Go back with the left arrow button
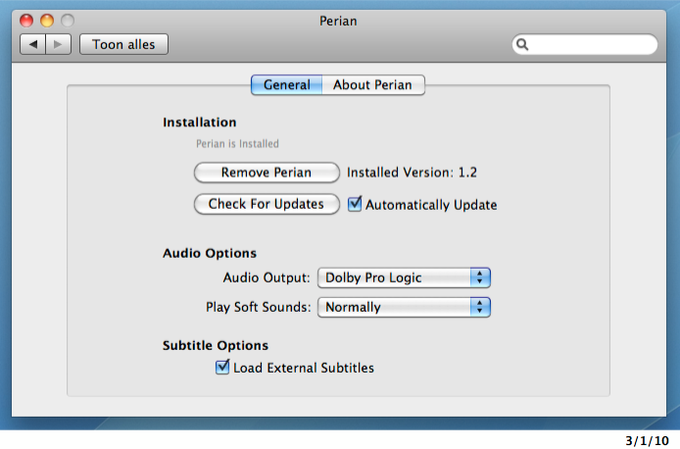 33,44
